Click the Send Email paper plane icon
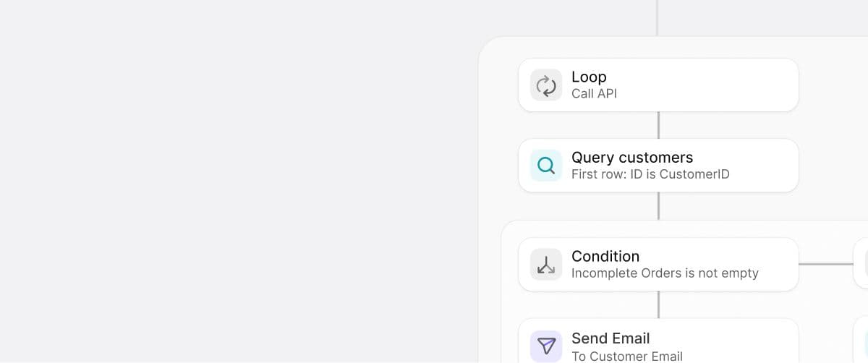Image resolution: width=868 pixels, height=363 pixels. [x=546, y=346]
